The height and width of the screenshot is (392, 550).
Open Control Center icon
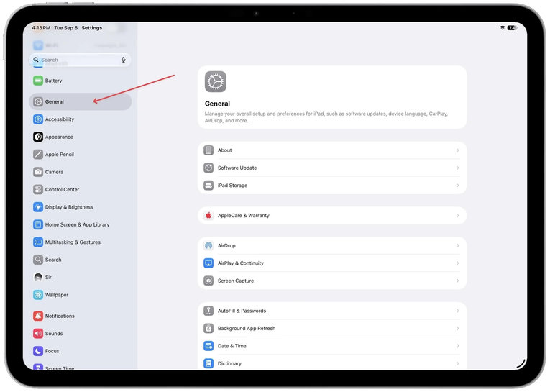pyautogui.click(x=38, y=189)
